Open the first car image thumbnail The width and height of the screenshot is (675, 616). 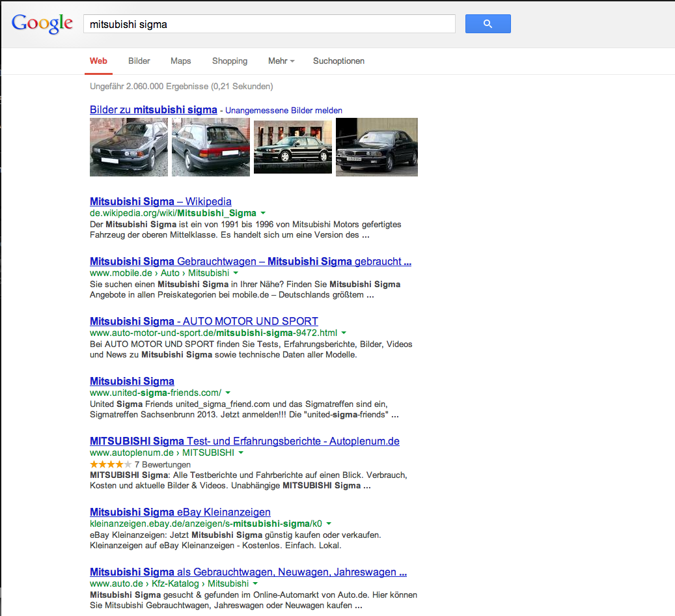(x=129, y=147)
